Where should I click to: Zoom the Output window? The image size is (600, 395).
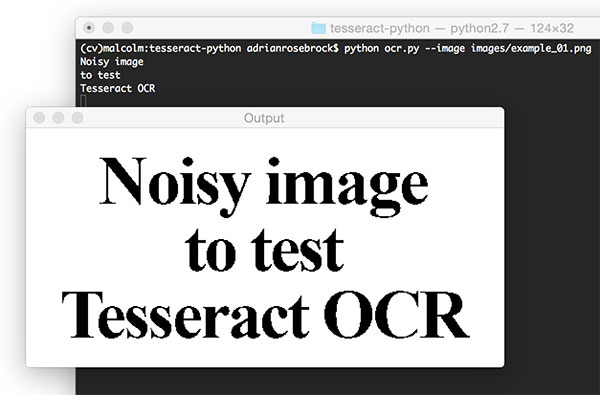tap(78, 118)
